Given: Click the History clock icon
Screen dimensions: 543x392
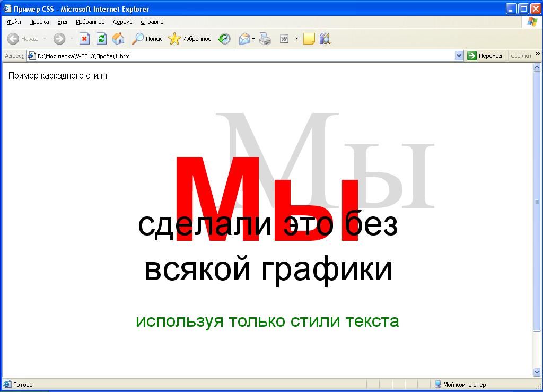Looking at the screenshot, I should (224, 39).
